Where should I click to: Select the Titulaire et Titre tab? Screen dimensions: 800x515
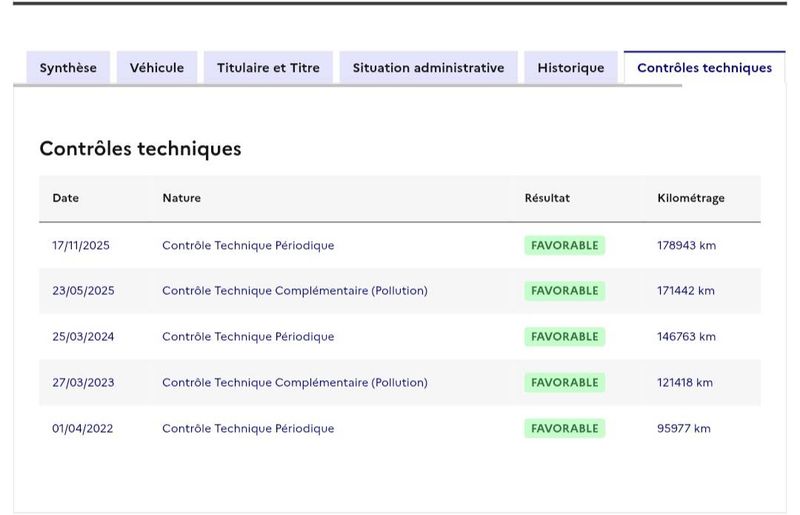[268, 67]
